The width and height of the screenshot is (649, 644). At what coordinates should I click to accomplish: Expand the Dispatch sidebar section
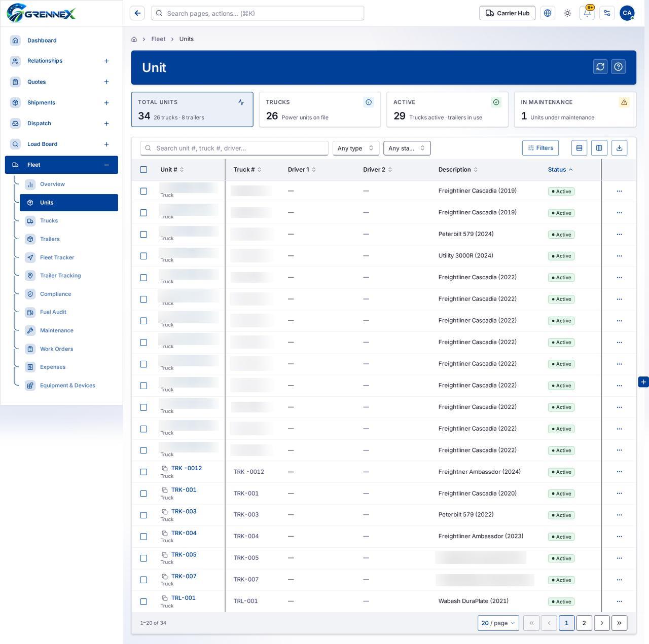coord(106,124)
